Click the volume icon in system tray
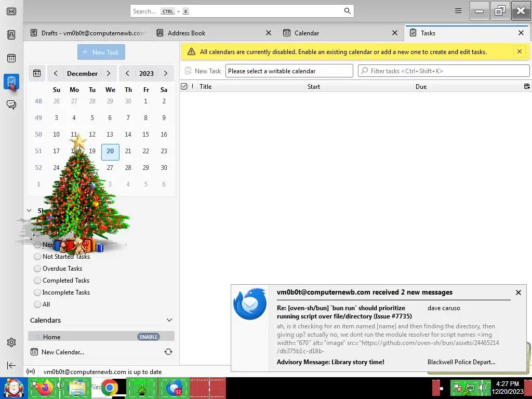This screenshot has width=532, height=399. point(481,387)
